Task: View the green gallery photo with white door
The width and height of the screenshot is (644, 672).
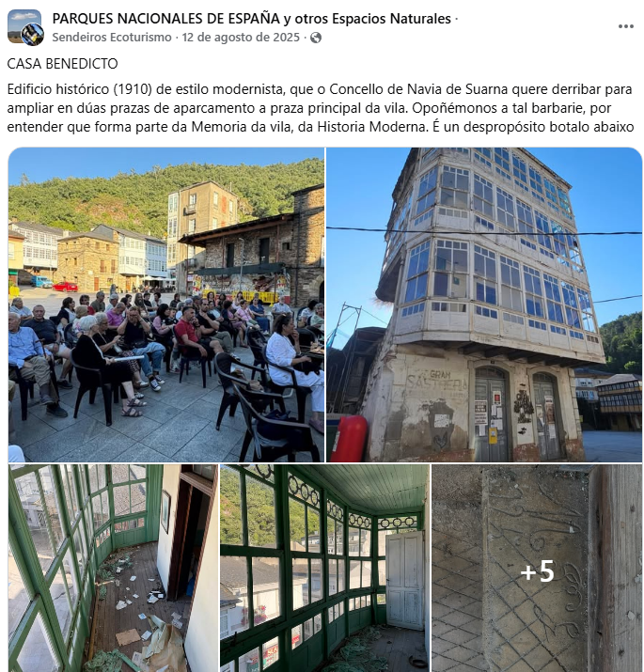Action: click(x=324, y=568)
